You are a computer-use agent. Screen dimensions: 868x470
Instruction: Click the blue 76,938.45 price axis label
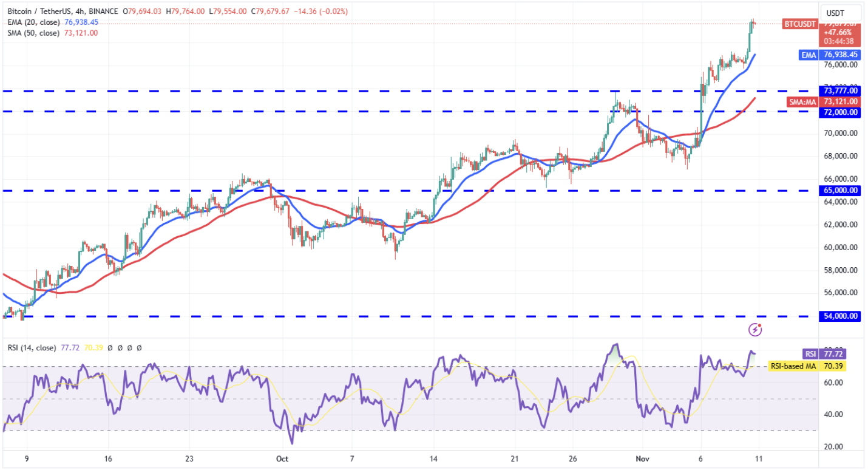[x=840, y=55]
